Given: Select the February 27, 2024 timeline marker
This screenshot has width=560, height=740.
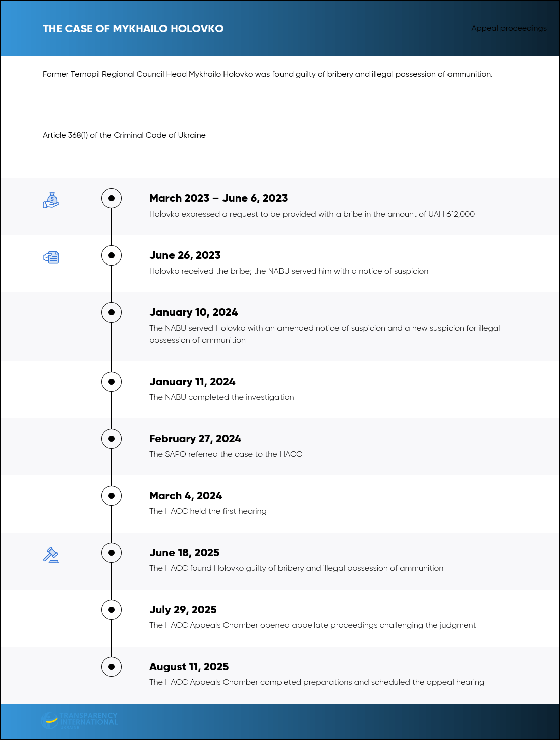Looking at the screenshot, I should (111, 439).
